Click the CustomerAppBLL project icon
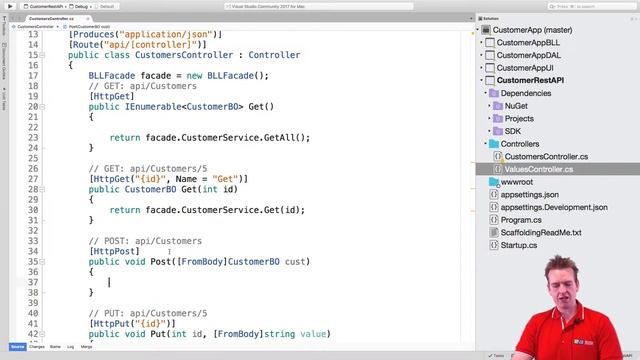Image resolution: width=640 pixels, height=360 pixels. pyautogui.click(x=490, y=42)
